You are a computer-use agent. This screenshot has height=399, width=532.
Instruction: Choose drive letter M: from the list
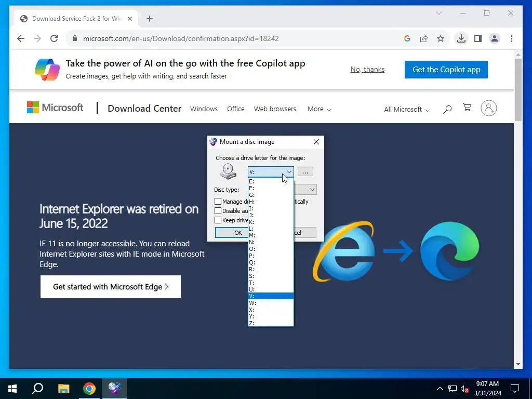[x=271, y=235]
